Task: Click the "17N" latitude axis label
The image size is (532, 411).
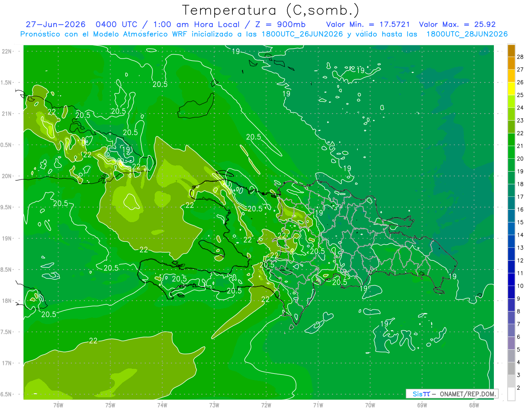Action: (6, 363)
